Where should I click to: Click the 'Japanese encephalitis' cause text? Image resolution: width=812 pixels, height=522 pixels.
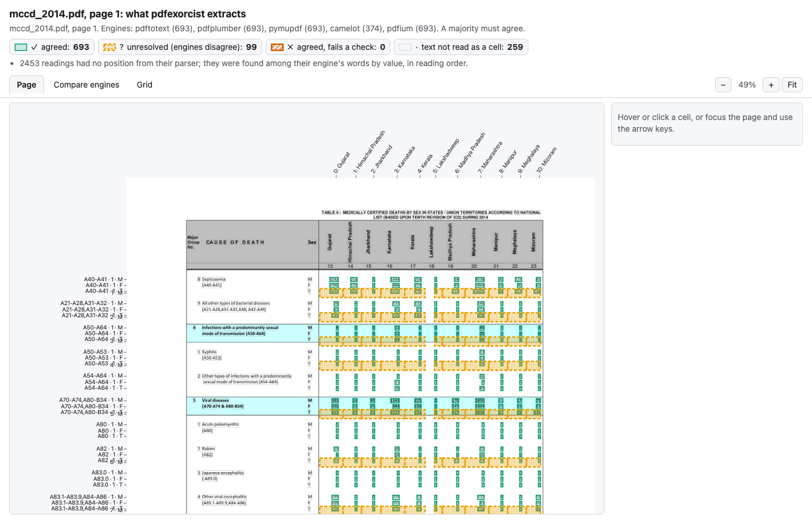click(x=223, y=473)
